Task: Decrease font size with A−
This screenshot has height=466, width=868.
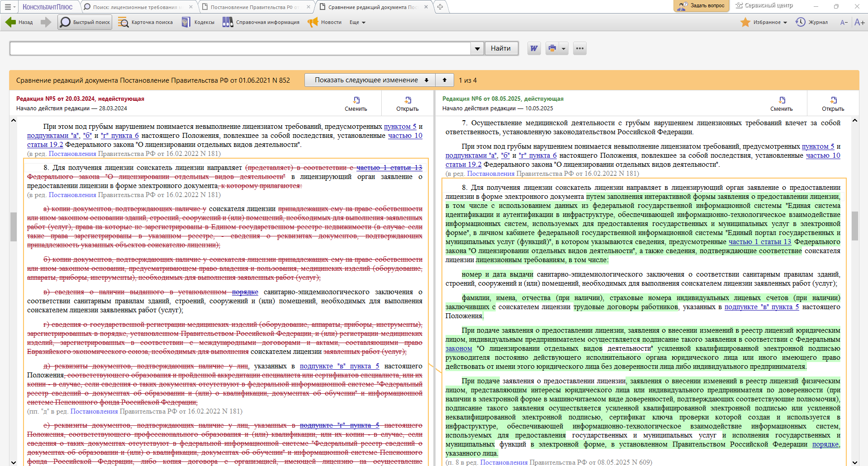Action: [844, 22]
